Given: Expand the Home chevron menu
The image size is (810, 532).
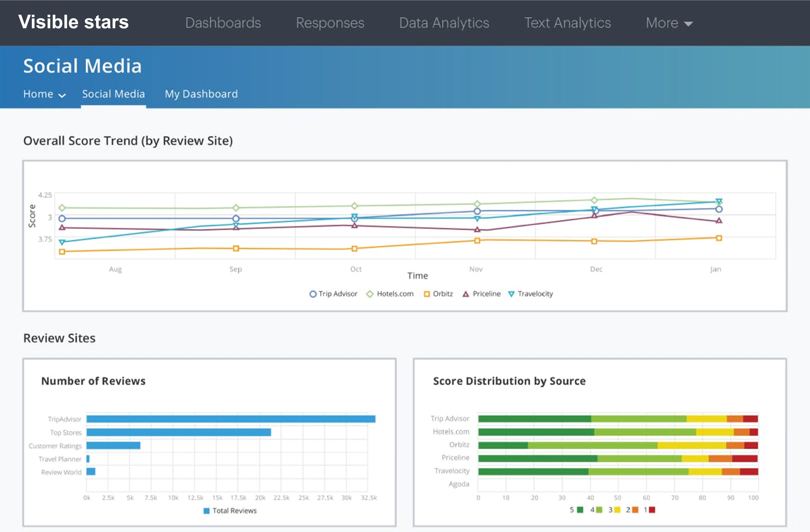Looking at the screenshot, I should [62, 95].
